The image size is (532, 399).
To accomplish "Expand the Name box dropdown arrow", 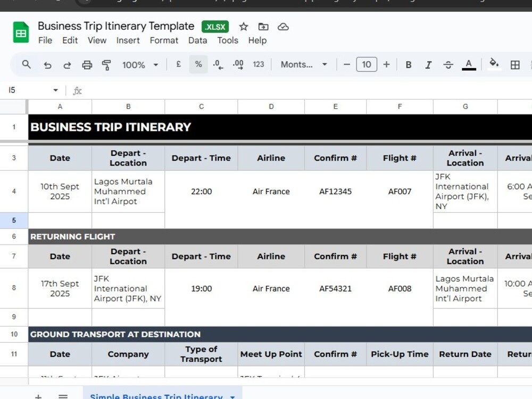I will coord(56,90).
